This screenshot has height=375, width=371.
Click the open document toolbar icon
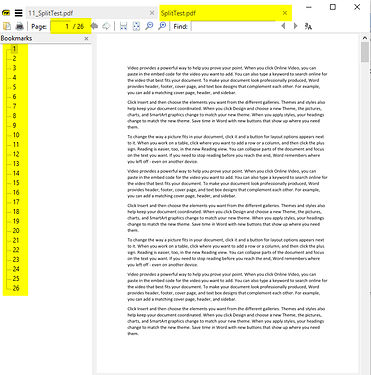point(7,26)
